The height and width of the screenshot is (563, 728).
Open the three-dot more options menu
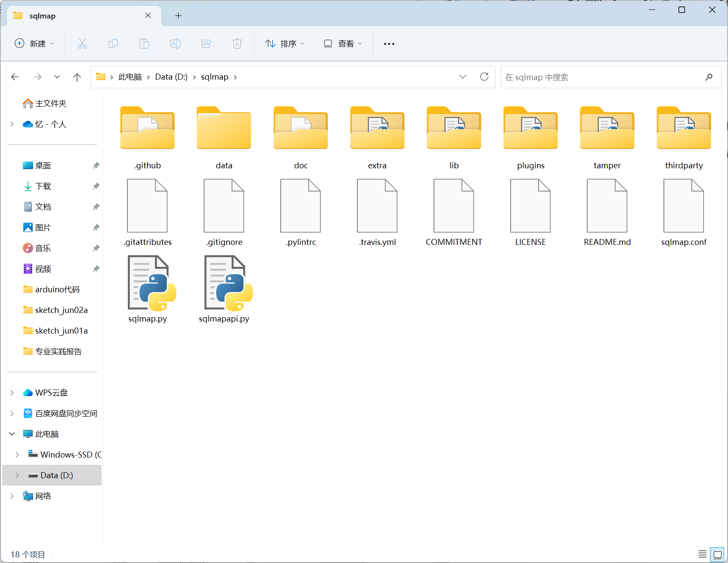(x=389, y=43)
